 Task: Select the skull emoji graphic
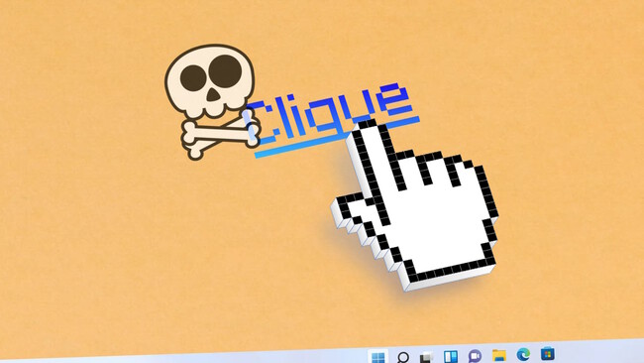tap(210, 81)
